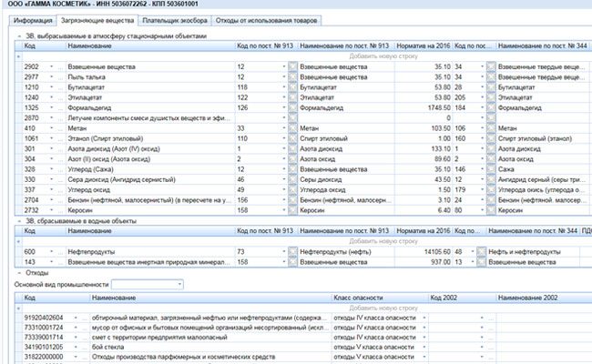This screenshot has height=364, width=592.
Task: Click Добавить новую строку in the atmosphere emissions table
Action: (x=383, y=56)
